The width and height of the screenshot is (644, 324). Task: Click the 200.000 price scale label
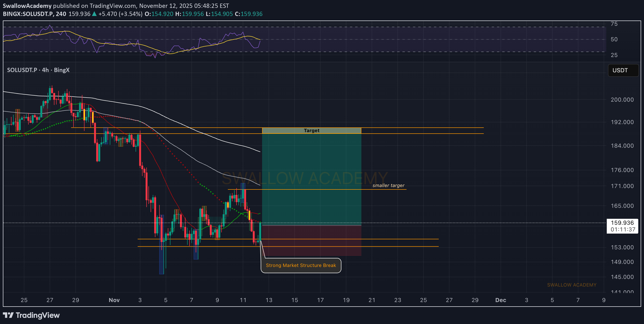tap(622, 100)
